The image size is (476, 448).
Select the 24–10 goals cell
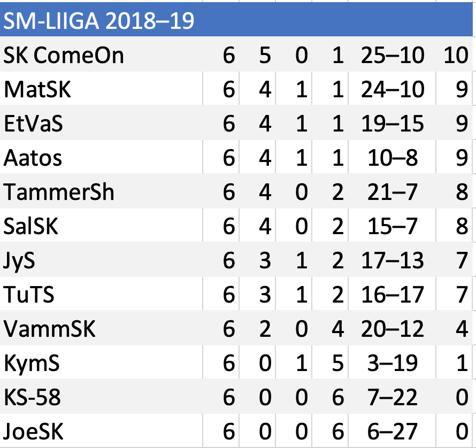393,89
